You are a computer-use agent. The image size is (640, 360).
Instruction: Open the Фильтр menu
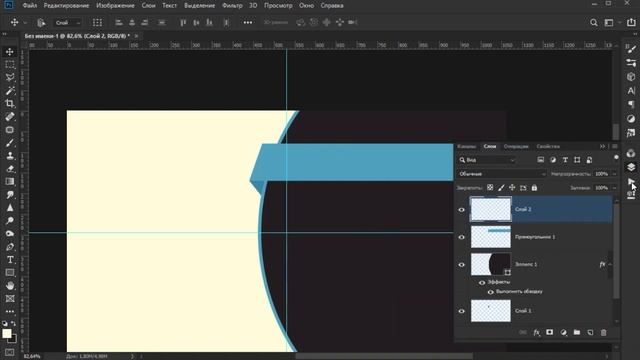pos(232,6)
